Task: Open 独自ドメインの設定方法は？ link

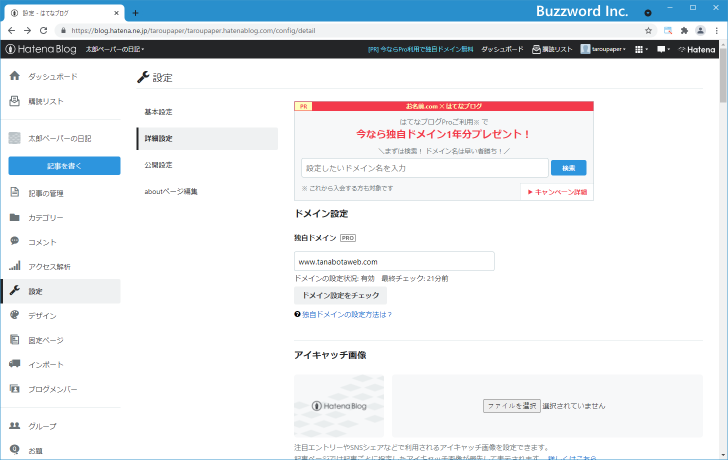Action: pos(347,314)
